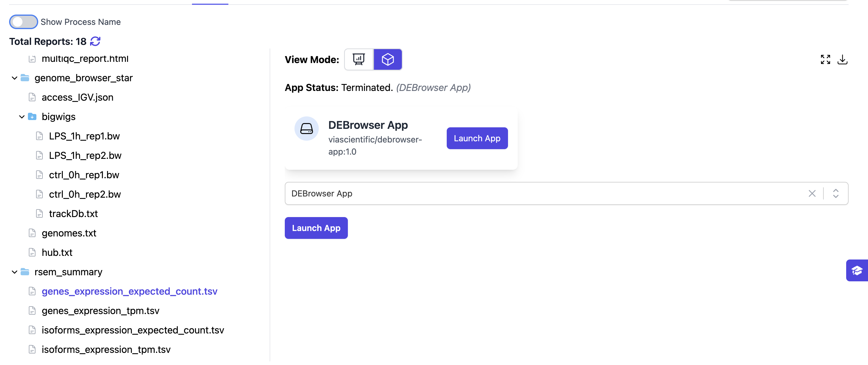
Task: Switch to report presentation view mode
Action: (358, 60)
